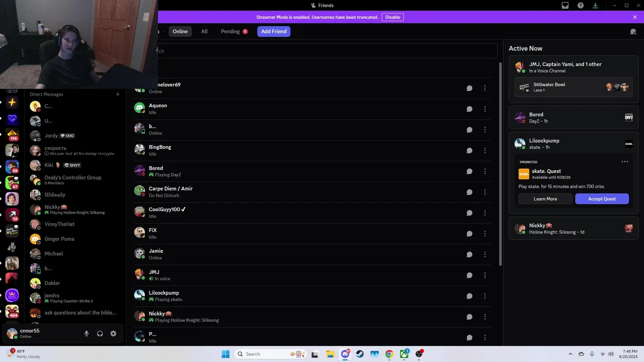Message Nickky with chat bubble icon
The image size is (644, 362).
469,317
